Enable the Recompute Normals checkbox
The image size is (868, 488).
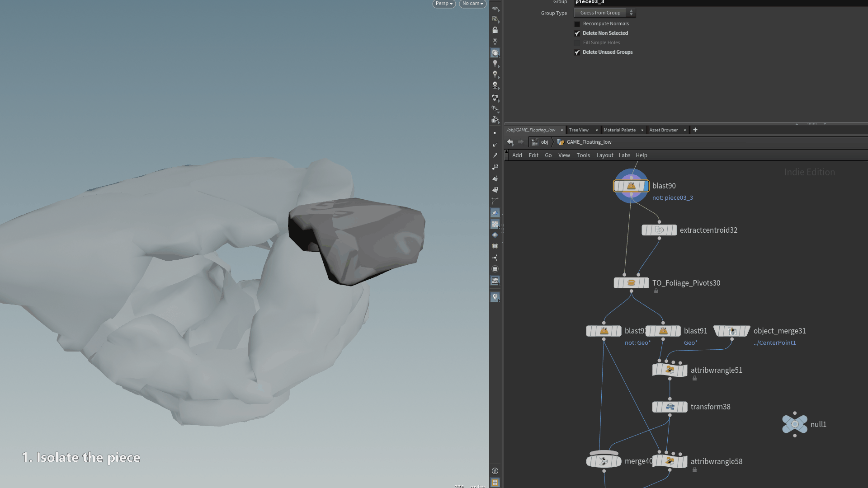click(577, 23)
